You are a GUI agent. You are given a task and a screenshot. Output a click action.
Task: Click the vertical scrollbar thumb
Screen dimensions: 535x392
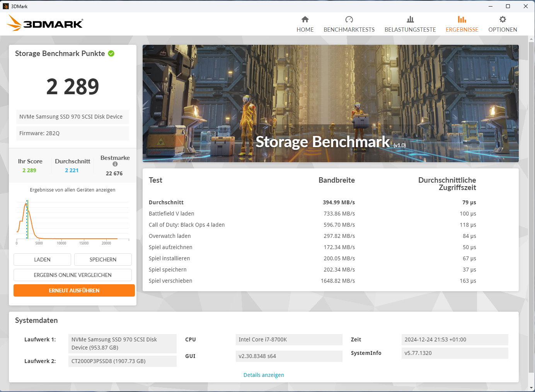(x=531, y=208)
